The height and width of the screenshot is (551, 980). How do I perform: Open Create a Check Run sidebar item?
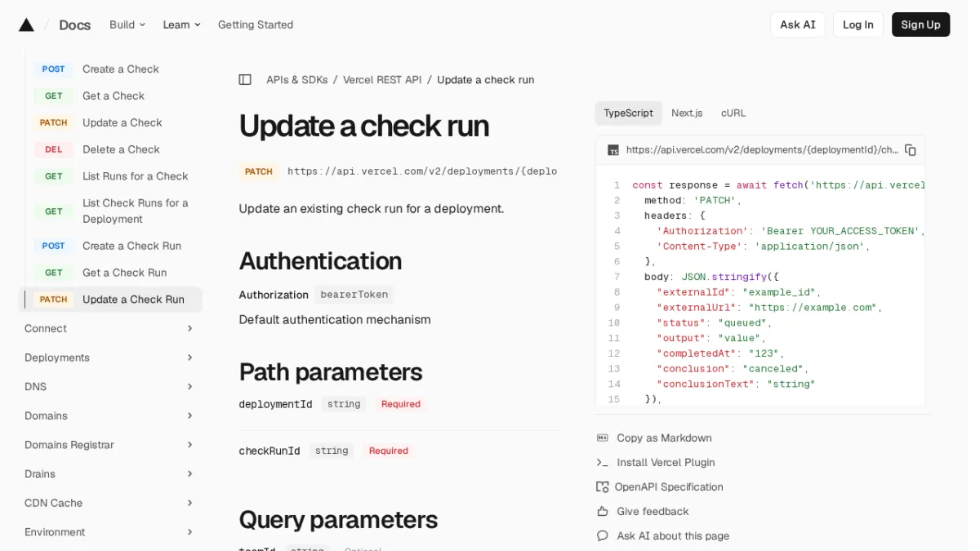click(x=131, y=246)
